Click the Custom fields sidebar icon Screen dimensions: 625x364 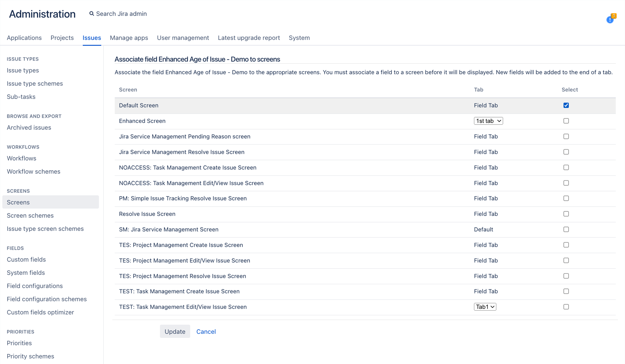[26, 260]
